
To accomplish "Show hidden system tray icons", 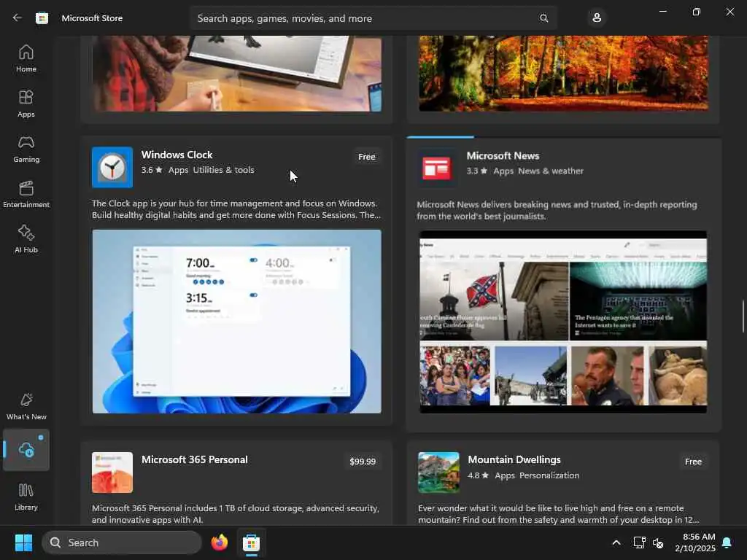I will 616,542.
